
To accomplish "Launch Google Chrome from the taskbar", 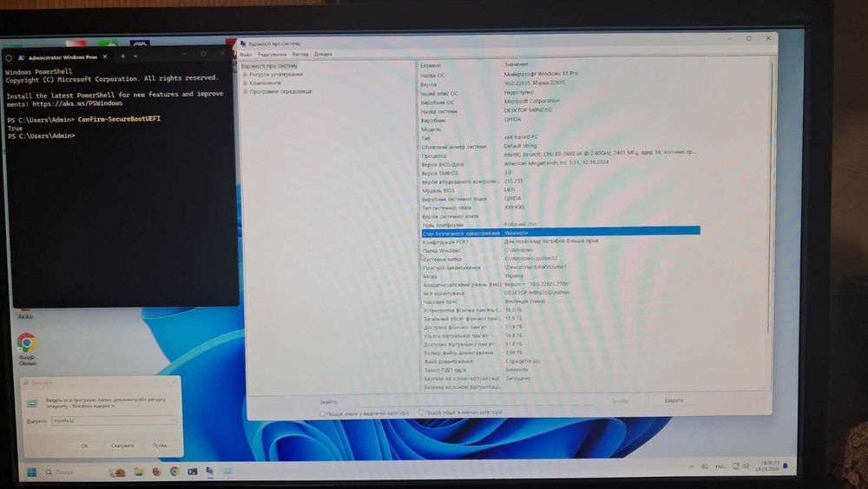I will coord(174,472).
